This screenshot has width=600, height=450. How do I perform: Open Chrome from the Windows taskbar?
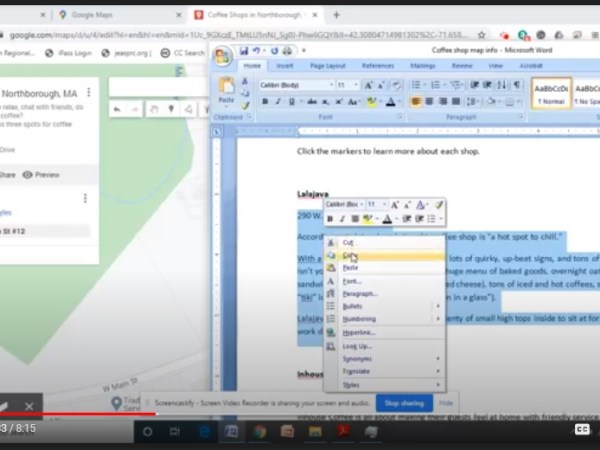click(x=260, y=432)
